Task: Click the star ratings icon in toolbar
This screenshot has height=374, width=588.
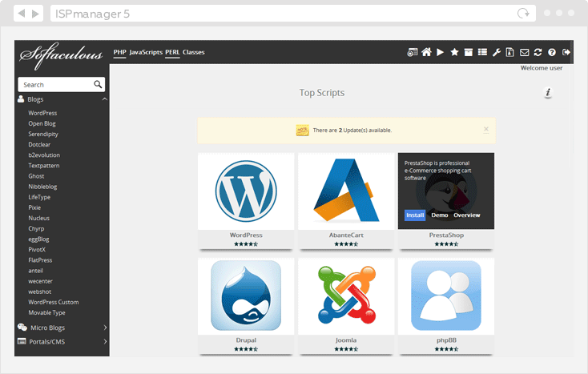Action: pos(454,53)
